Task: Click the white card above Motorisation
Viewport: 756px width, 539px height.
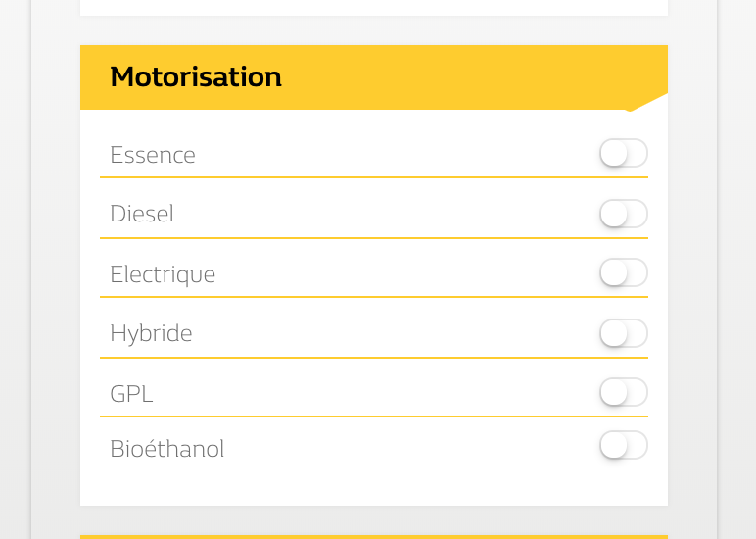Action: point(374,8)
